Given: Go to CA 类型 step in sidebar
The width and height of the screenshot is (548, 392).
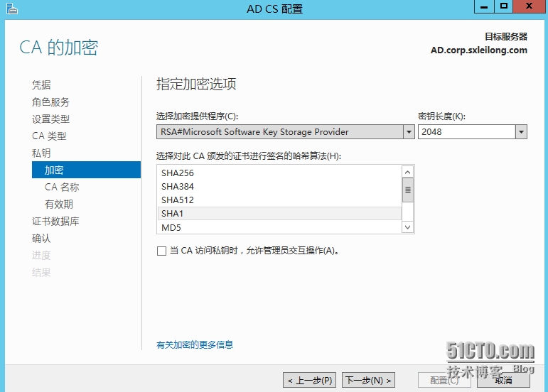Looking at the screenshot, I should pyautogui.click(x=49, y=136).
